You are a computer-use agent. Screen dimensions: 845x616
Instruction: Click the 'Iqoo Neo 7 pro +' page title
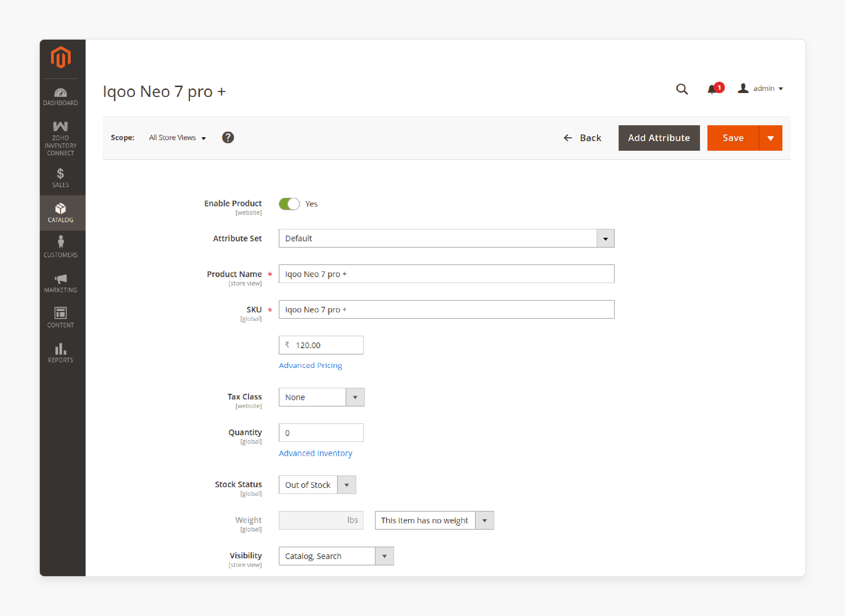[164, 91]
